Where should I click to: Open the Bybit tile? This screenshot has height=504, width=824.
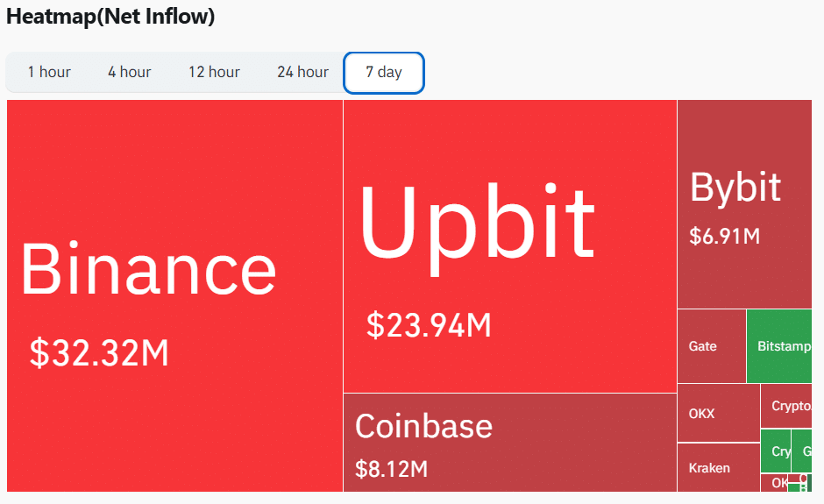pyautogui.click(x=744, y=204)
